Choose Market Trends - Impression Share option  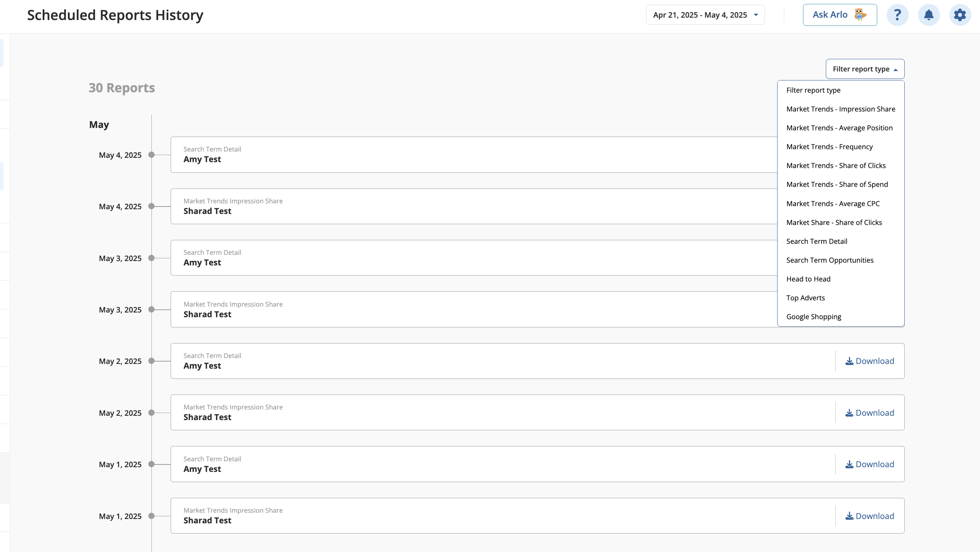[840, 109]
